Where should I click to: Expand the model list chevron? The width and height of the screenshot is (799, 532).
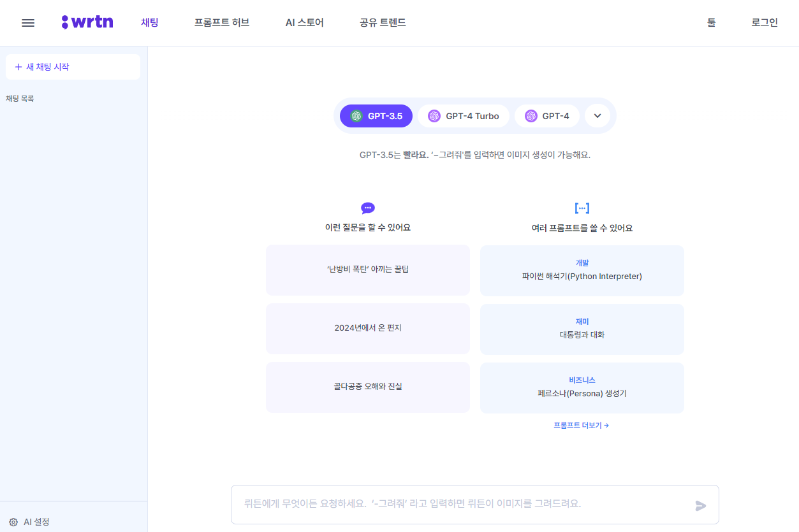(x=597, y=115)
